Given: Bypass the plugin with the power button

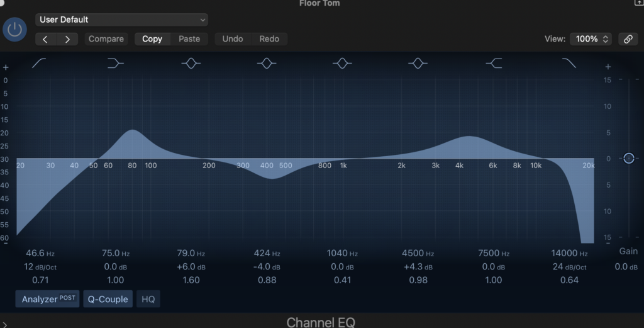Looking at the screenshot, I should pos(14,30).
